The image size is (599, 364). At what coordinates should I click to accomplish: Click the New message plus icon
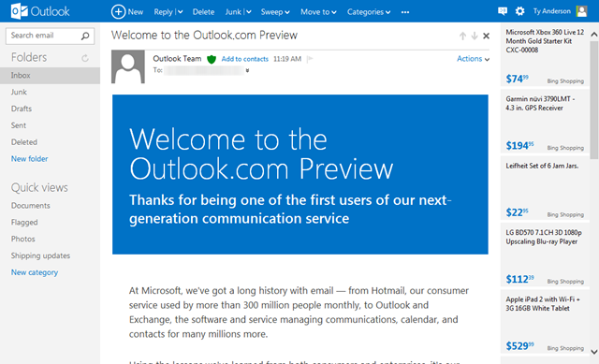(x=118, y=11)
